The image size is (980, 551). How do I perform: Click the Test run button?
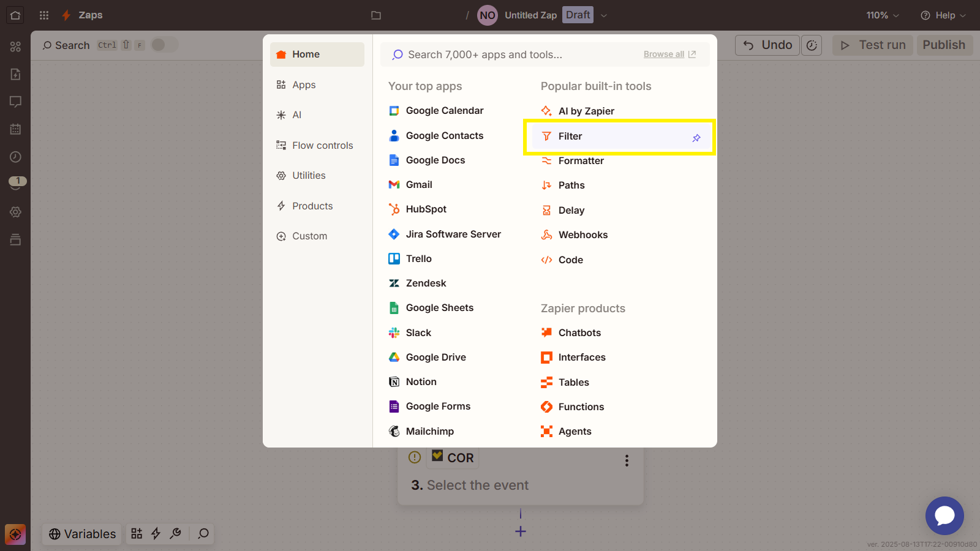click(x=873, y=45)
